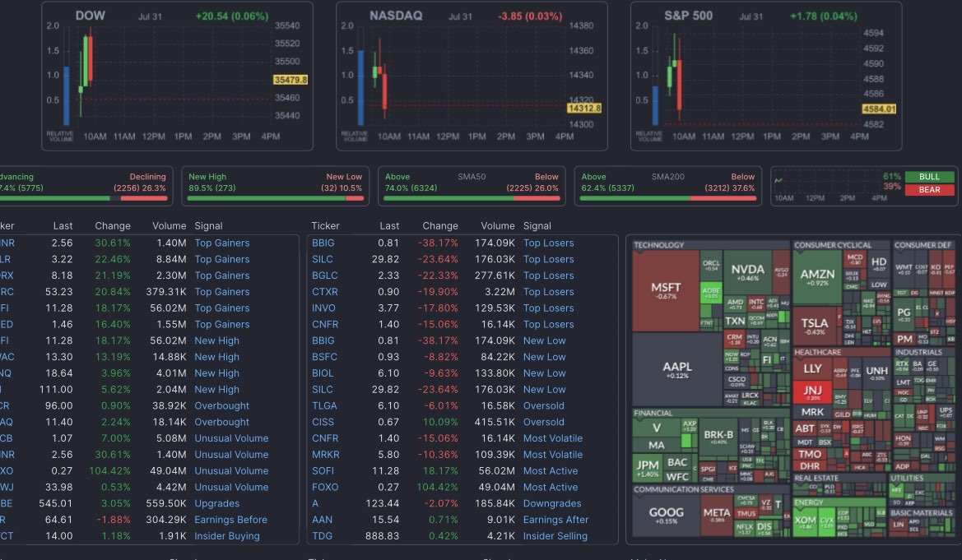Open MRKR ticker link
This screenshot has width=962, height=560.
(x=325, y=455)
